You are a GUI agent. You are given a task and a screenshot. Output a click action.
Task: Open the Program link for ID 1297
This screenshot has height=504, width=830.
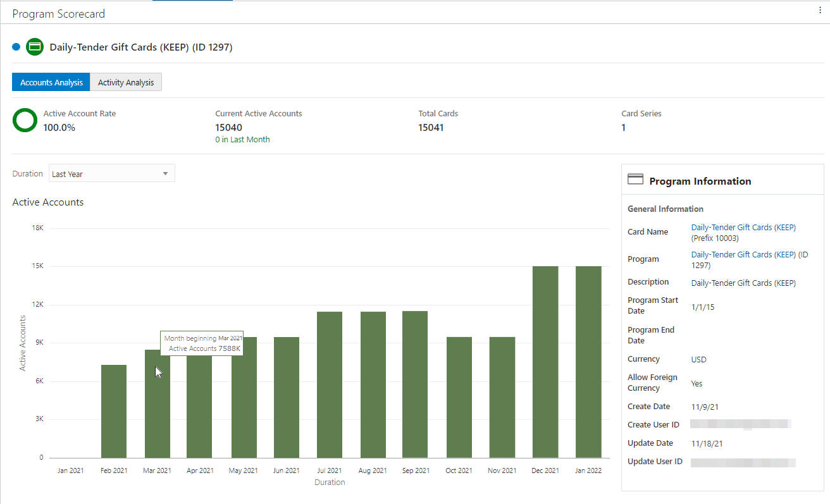click(x=750, y=260)
